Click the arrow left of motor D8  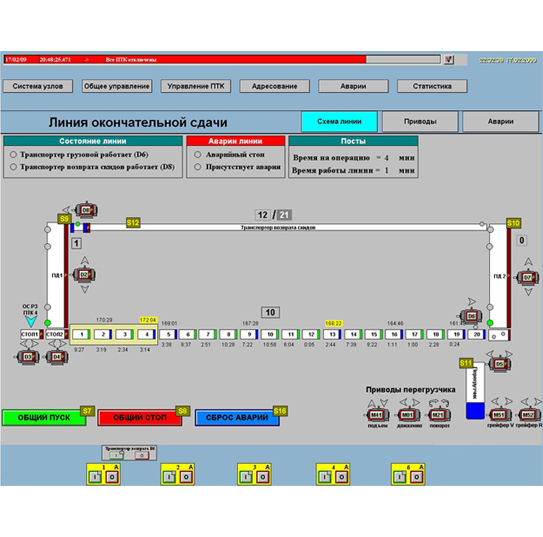pos(66,209)
